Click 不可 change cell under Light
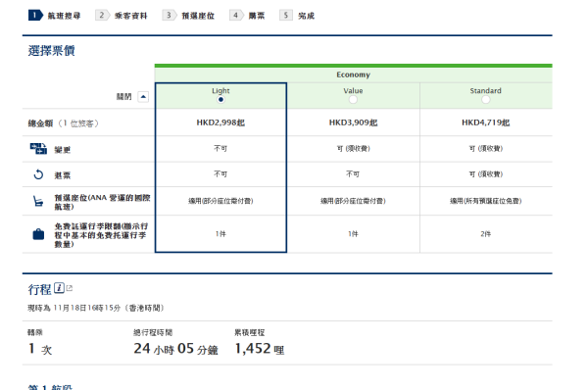The width and height of the screenshot is (588, 390). pyautogui.click(x=220, y=149)
